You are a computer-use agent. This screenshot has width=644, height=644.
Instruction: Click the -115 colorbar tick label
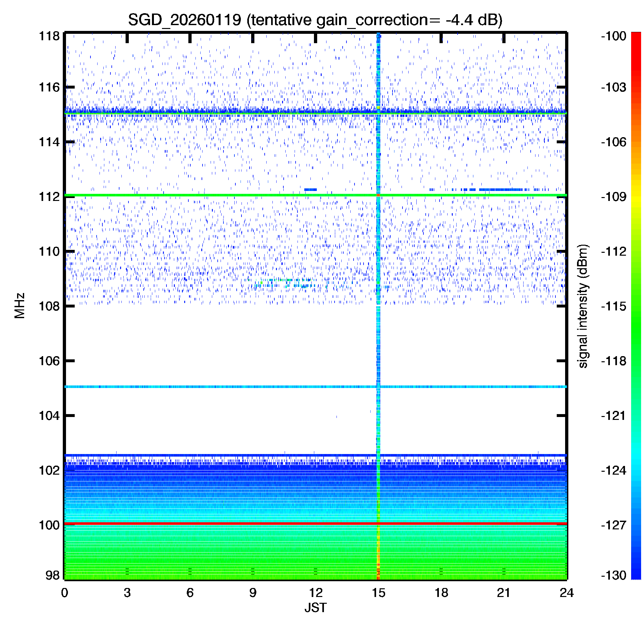(x=614, y=306)
